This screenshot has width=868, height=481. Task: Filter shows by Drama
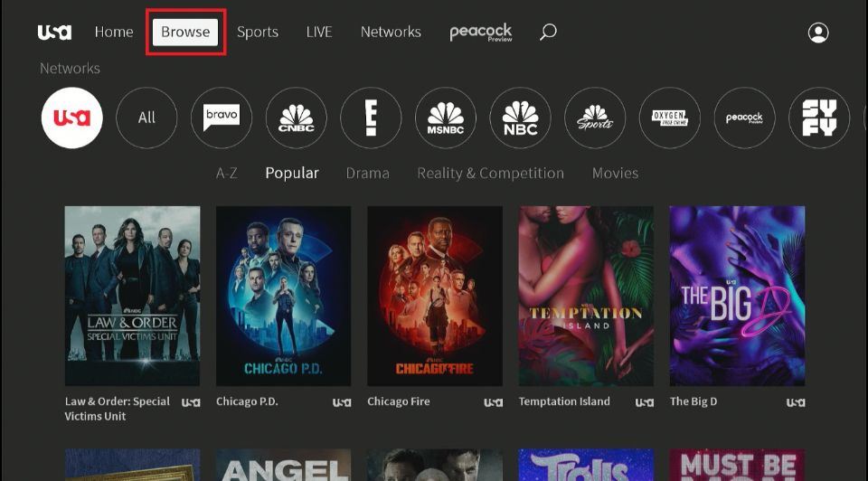point(368,174)
